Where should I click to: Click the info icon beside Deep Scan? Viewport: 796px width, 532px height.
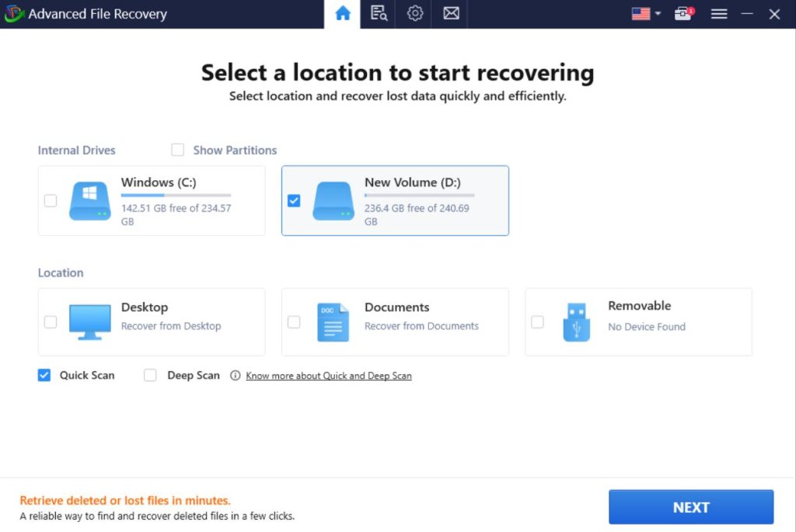tap(235, 375)
